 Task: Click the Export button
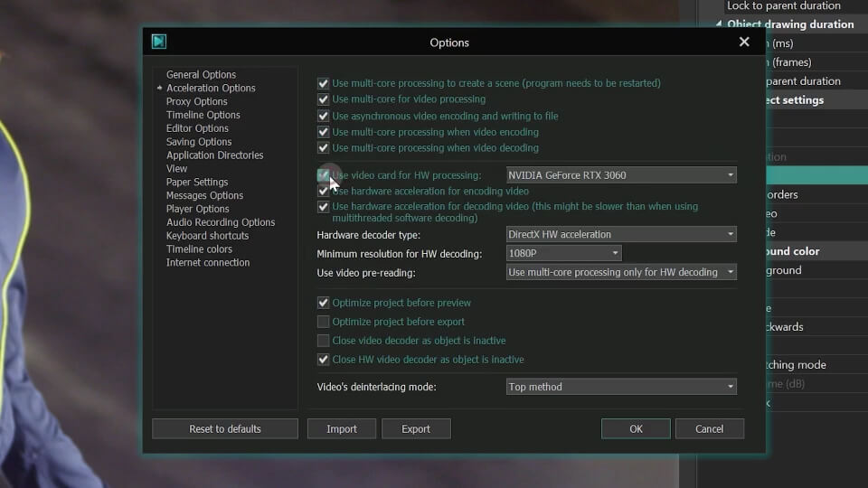coord(416,429)
